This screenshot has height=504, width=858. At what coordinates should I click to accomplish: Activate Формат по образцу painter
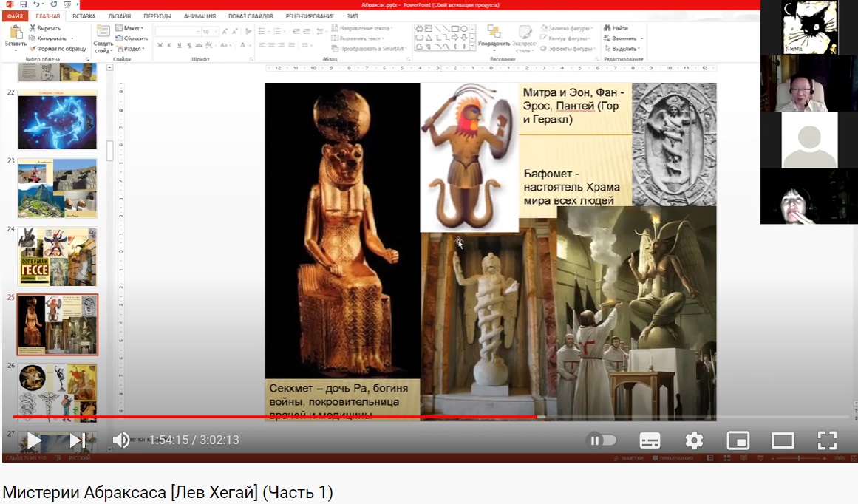pyautogui.click(x=58, y=49)
